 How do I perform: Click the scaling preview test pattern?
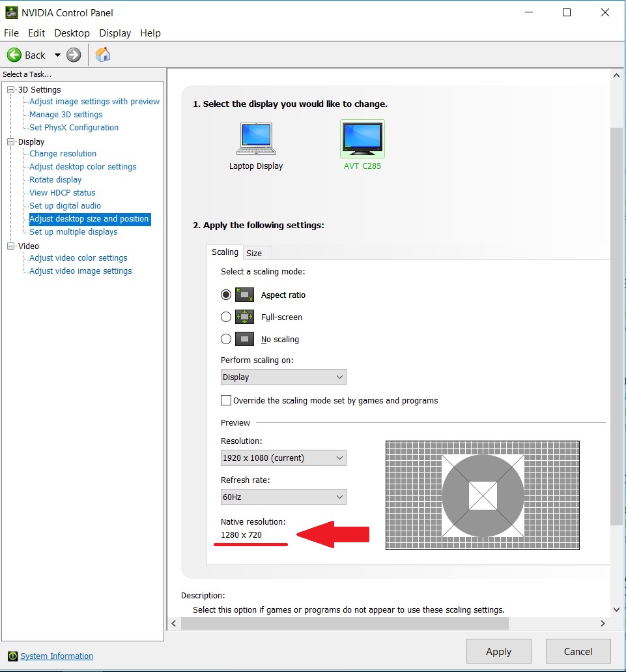(483, 495)
